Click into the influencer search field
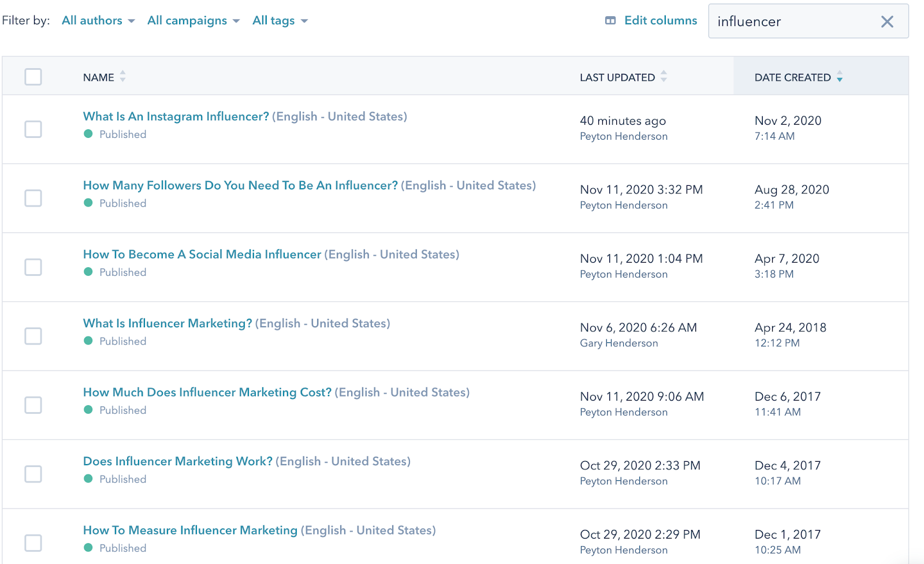Image resolution: width=924 pixels, height=564 pixels. [791, 22]
